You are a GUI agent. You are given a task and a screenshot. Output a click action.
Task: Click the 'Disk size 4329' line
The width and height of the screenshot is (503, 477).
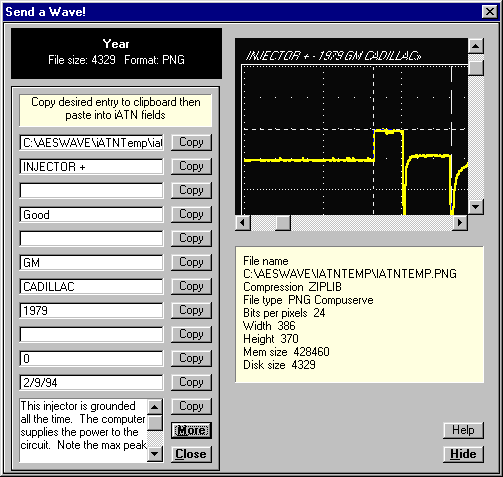pos(279,365)
